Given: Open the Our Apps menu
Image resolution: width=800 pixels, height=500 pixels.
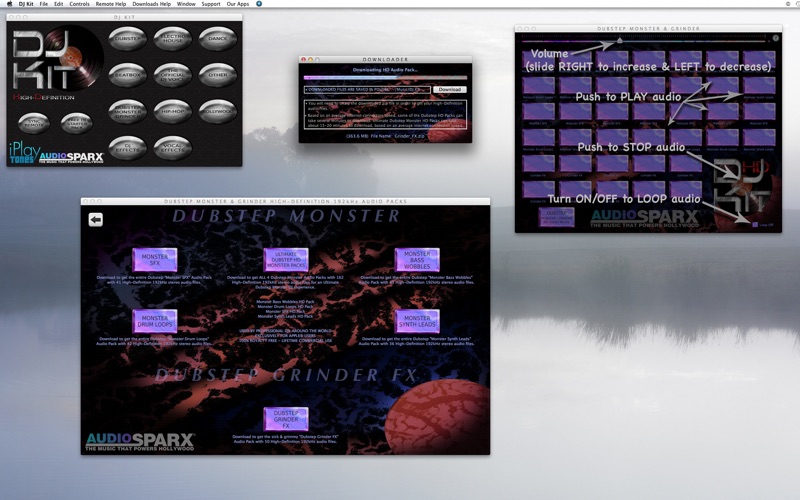Looking at the screenshot, I should [x=238, y=4].
